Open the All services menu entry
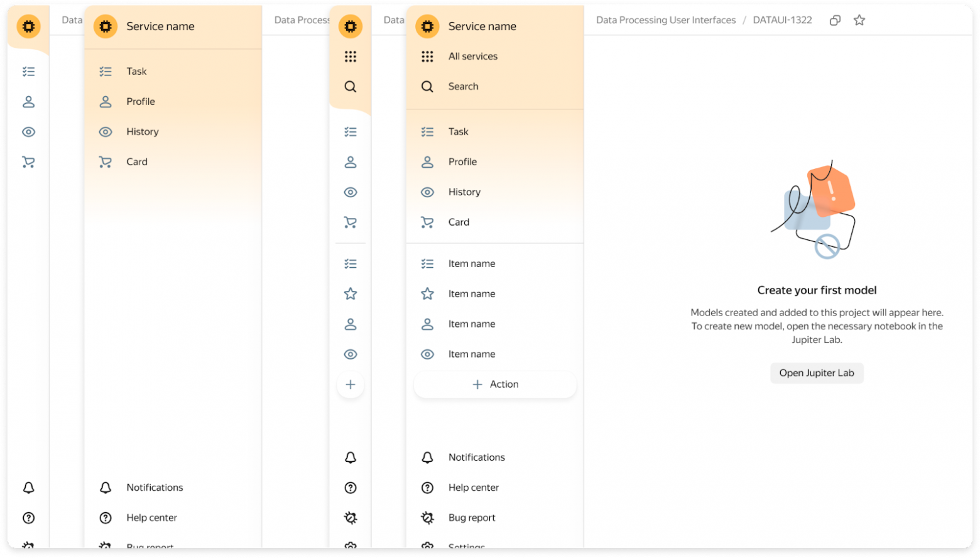Image resolution: width=980 pixels, height=558 pixels. (x=495, y=57)
